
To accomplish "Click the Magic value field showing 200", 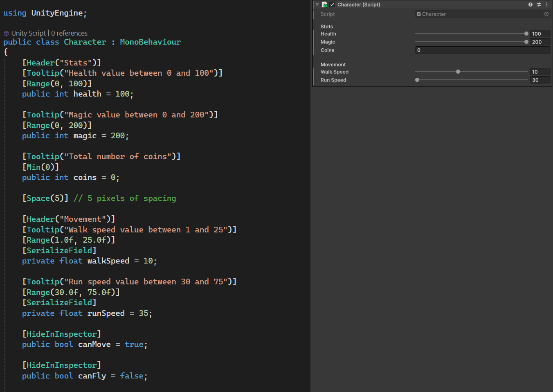I will point(540,42).
